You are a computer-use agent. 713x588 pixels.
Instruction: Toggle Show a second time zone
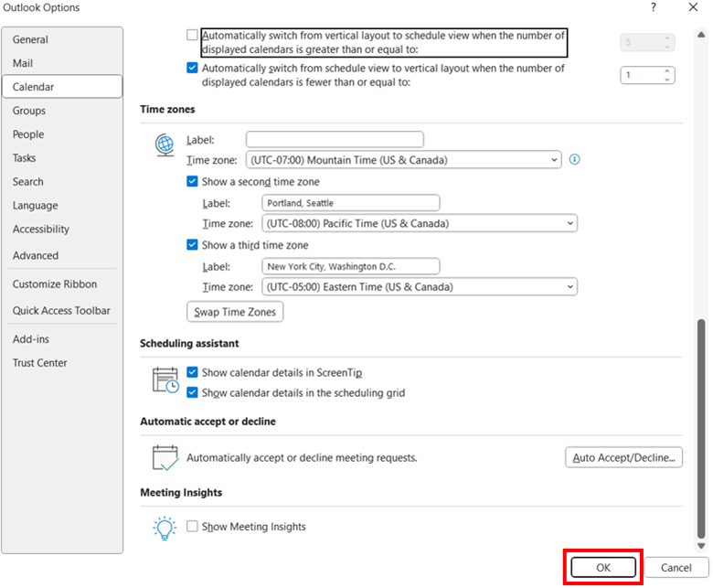click(192, 181)
